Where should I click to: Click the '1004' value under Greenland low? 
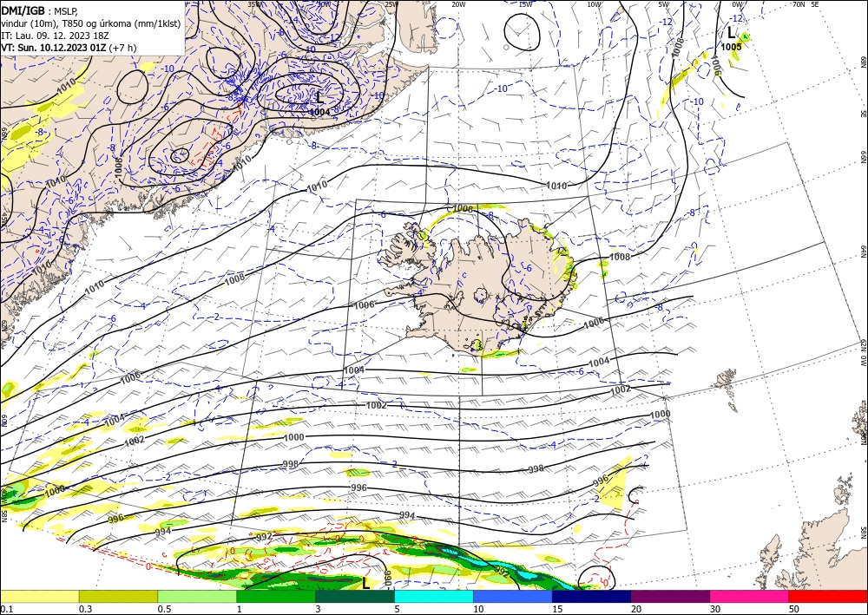coord(320,112)
